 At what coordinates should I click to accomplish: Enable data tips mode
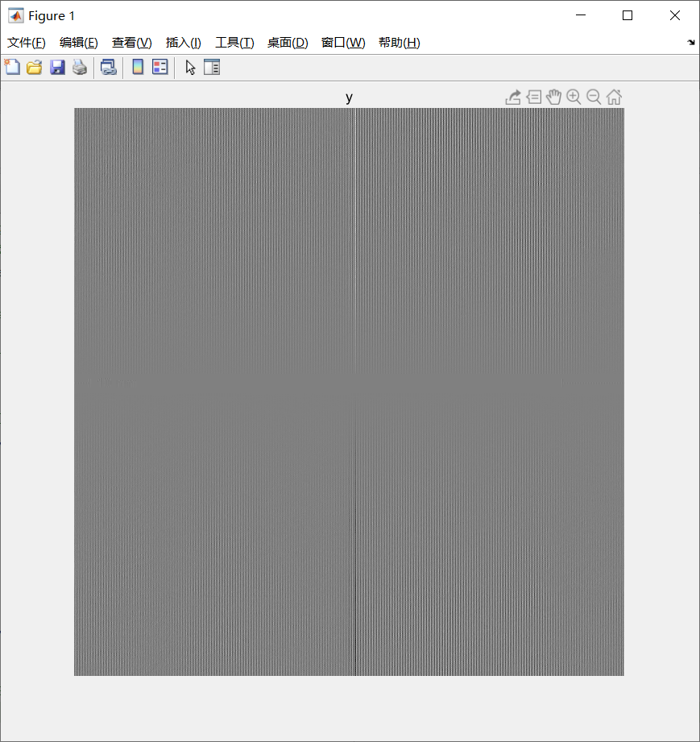[x=534, y=97]
